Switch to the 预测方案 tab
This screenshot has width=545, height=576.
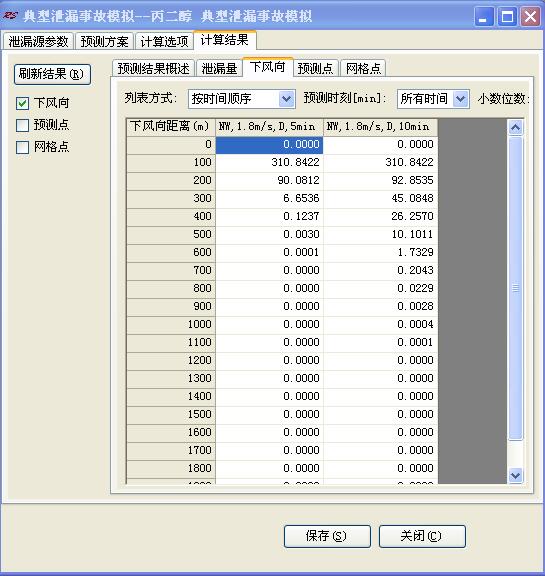[104, 41]
